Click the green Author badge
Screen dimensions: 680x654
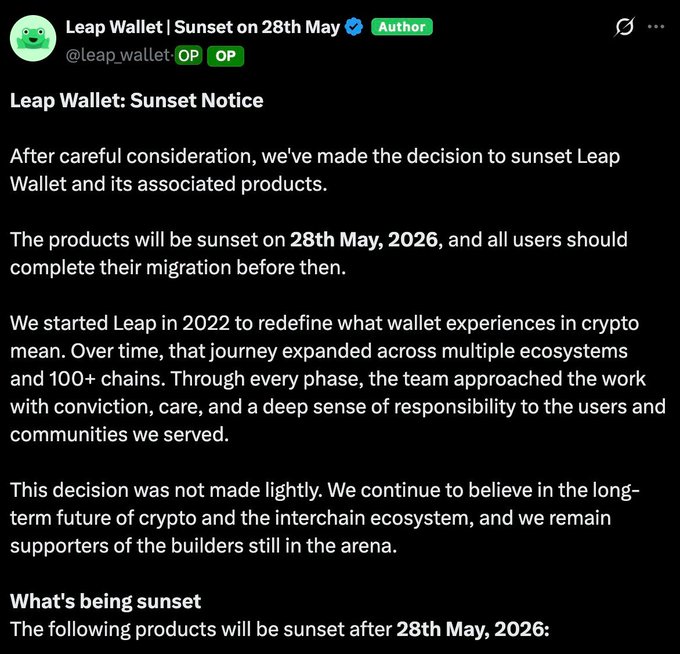pyautogui.click(x=402, y=27)
